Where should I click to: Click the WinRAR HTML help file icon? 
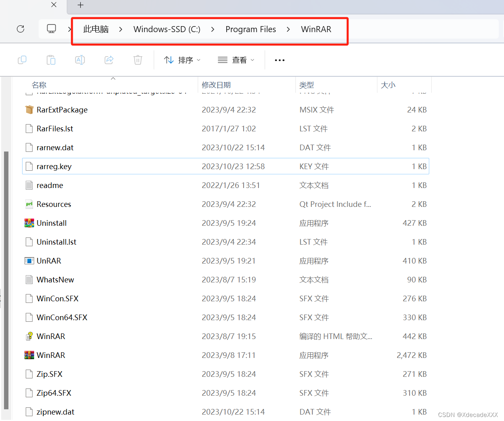point(29,336)
